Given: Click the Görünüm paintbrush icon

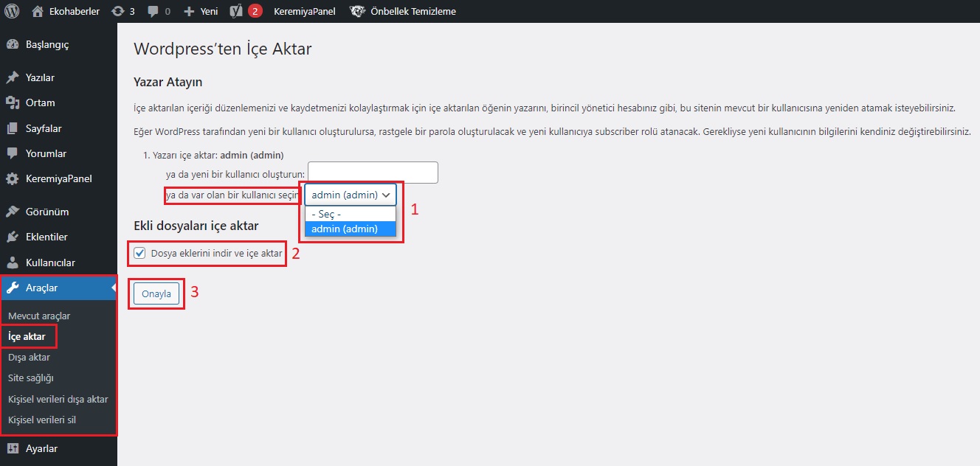Looking at the screenshot, I should [12, 212].
